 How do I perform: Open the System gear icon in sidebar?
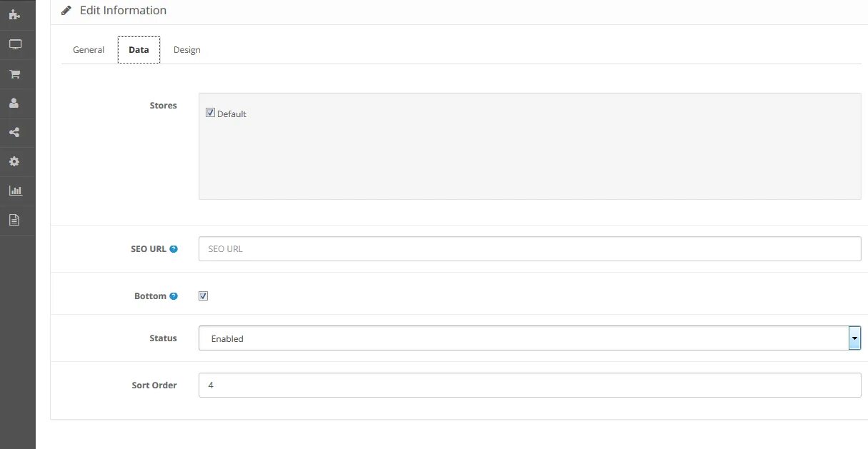(x=14, y=161)
